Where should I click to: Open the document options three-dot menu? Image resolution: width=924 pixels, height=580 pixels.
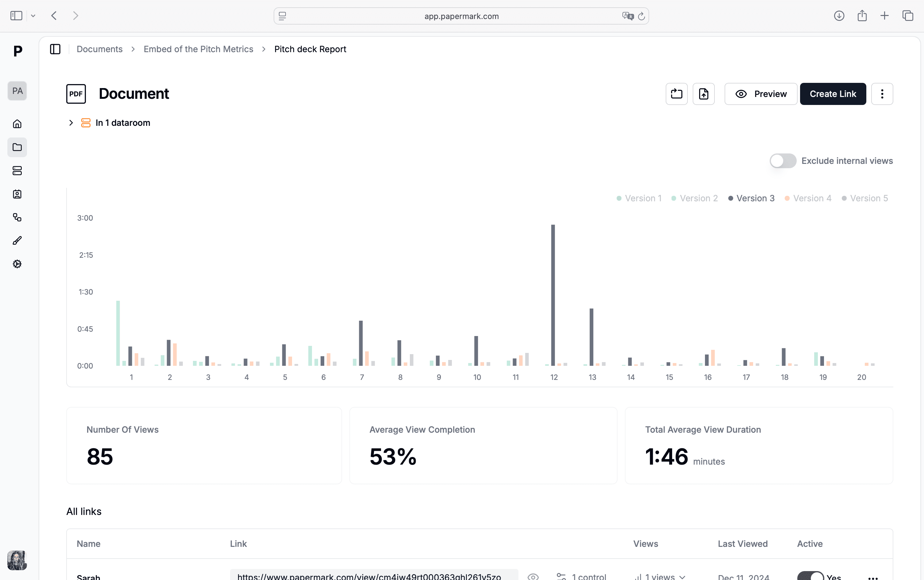[x=882, y=94]
